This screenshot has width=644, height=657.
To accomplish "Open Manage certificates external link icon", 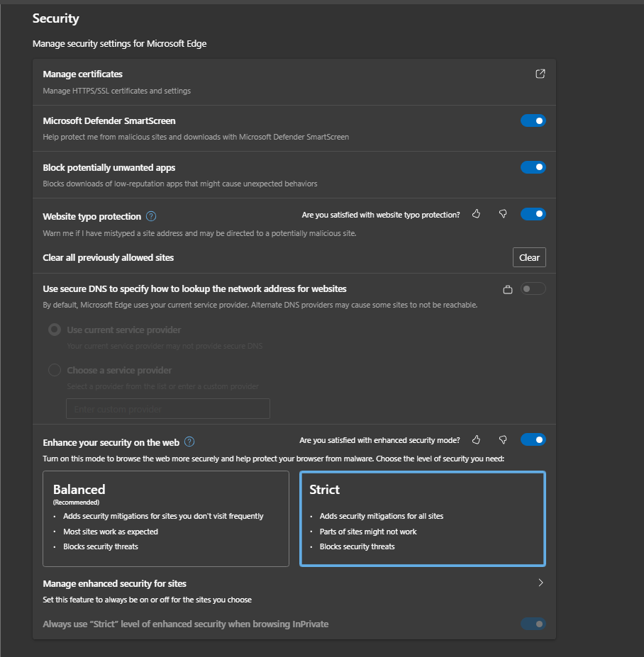I will (x=540, y=74).
